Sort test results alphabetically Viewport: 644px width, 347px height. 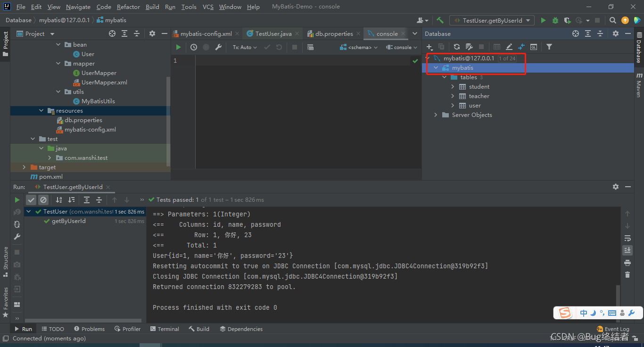[59, 200]
